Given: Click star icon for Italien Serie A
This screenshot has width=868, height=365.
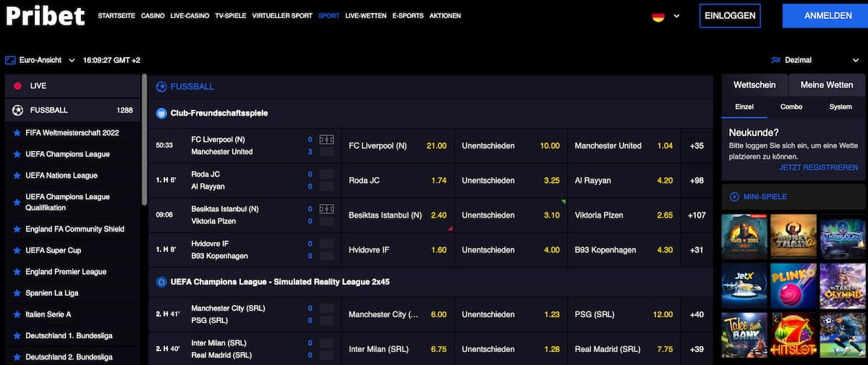Looking at the screenshot, I should [17, 314].
